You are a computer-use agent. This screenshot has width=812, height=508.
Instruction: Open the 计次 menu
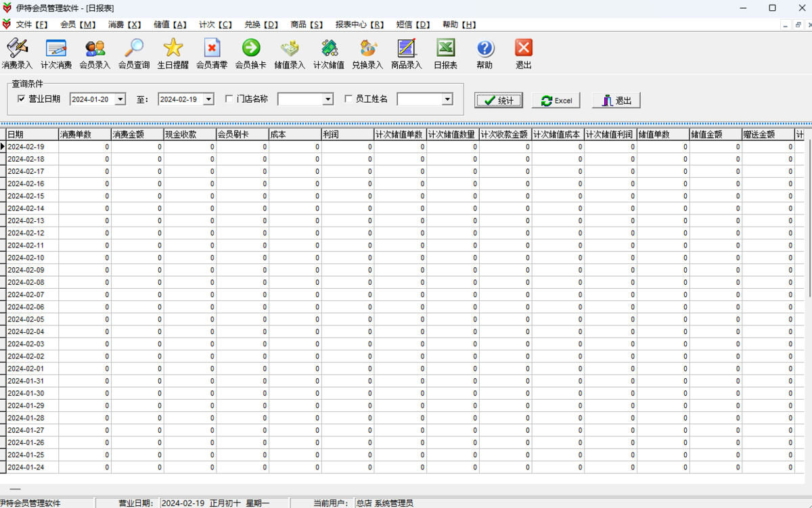point(215,24)
